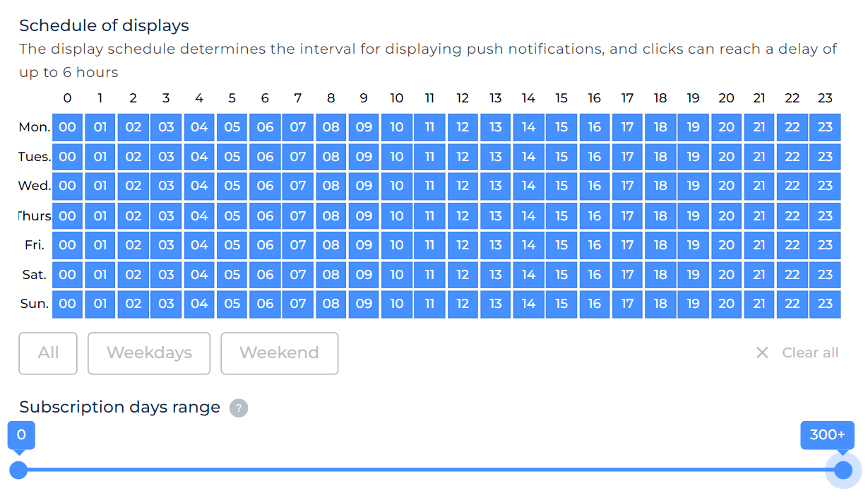This screenshot has height=498, width=868.
Task: Click the Sat. row label
Action: click(34, 274)
